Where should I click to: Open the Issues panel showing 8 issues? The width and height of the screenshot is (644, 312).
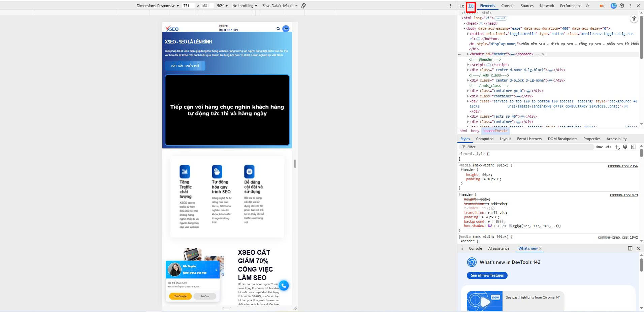pyautogui.click(x=602, y=5)
